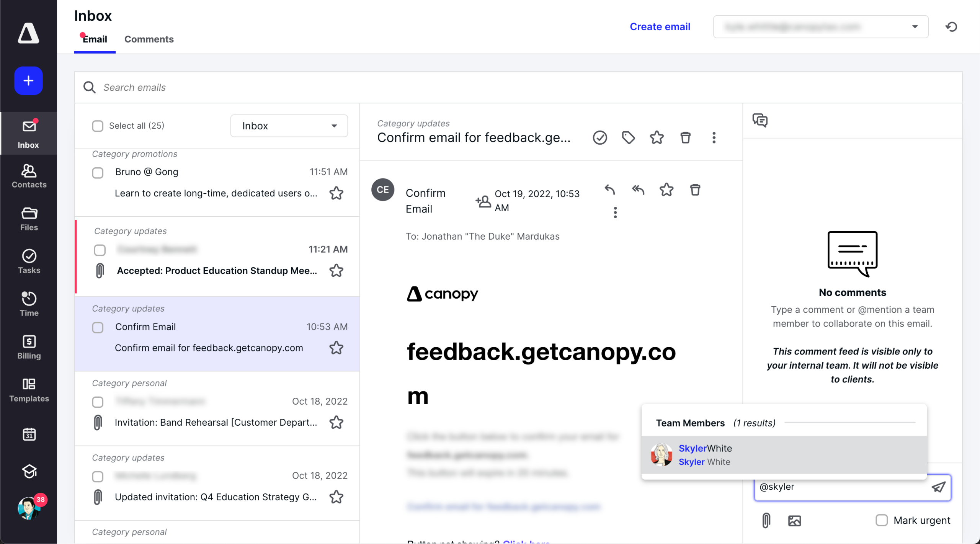This screenshot has width=980, height=544.
Task: Check the Select all (25) box
Action: tap(98, 126)
